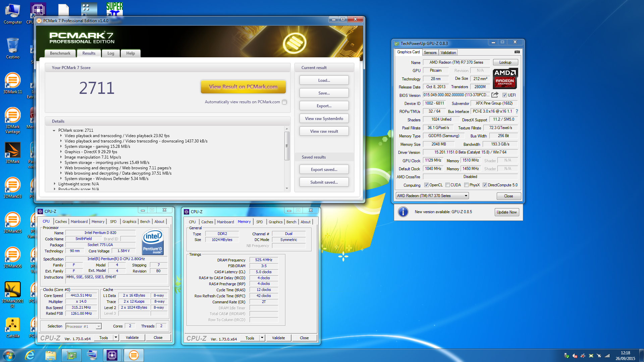Click the View raw SystemInfo button
This screenshot has width=644, height=362.
[x=324, y=119]
